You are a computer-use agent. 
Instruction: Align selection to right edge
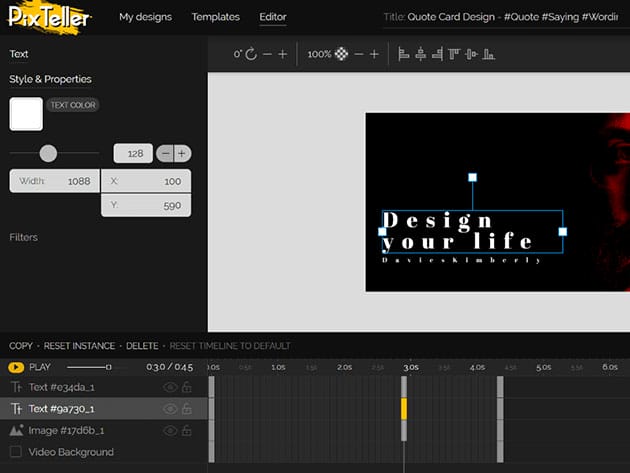click(436, 54)
